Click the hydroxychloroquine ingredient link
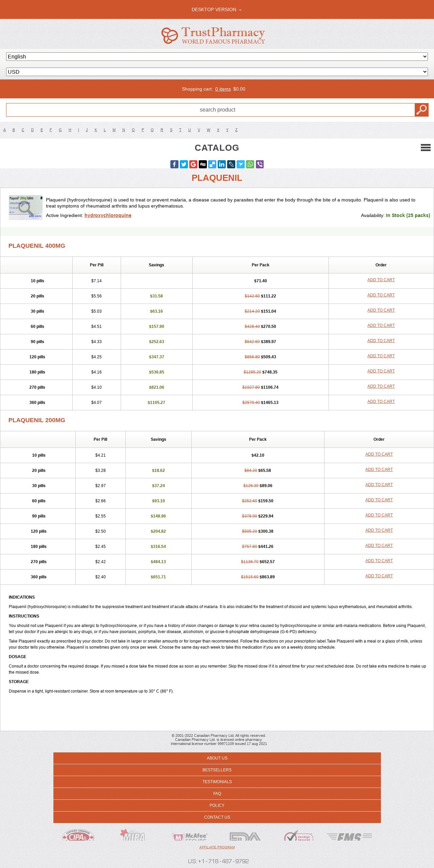This screenshot has height=868, width=434. 108,215
